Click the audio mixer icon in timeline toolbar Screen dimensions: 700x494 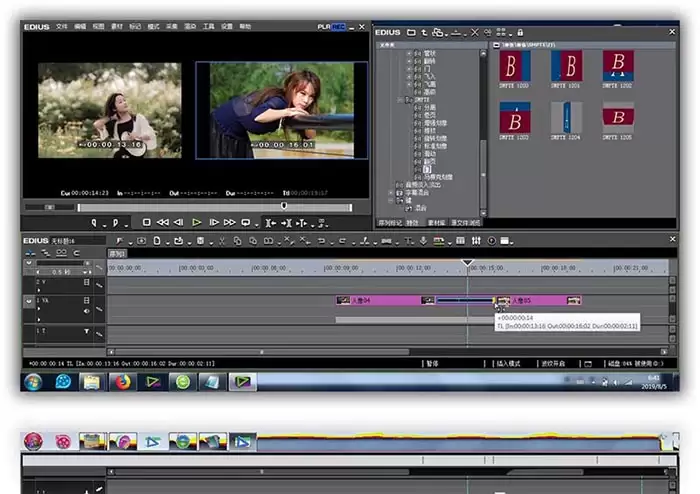476,241
